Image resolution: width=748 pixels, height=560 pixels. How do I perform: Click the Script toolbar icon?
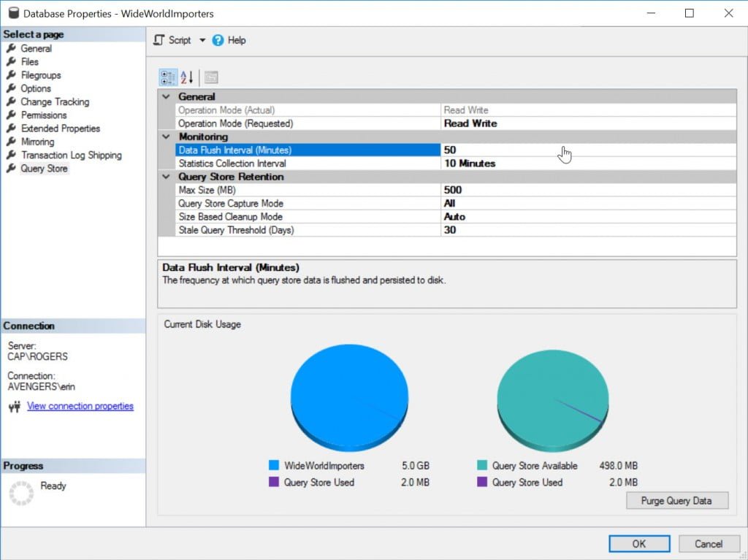pos(159,40)
